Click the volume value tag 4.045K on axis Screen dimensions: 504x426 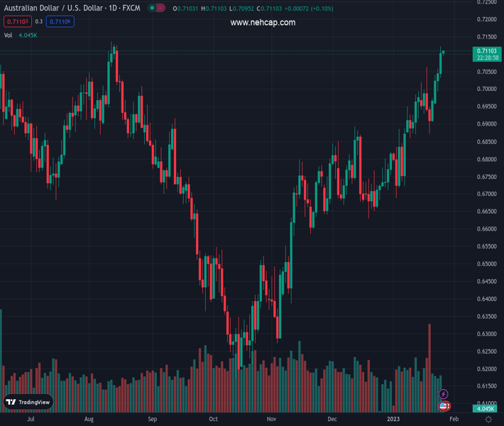486,409
